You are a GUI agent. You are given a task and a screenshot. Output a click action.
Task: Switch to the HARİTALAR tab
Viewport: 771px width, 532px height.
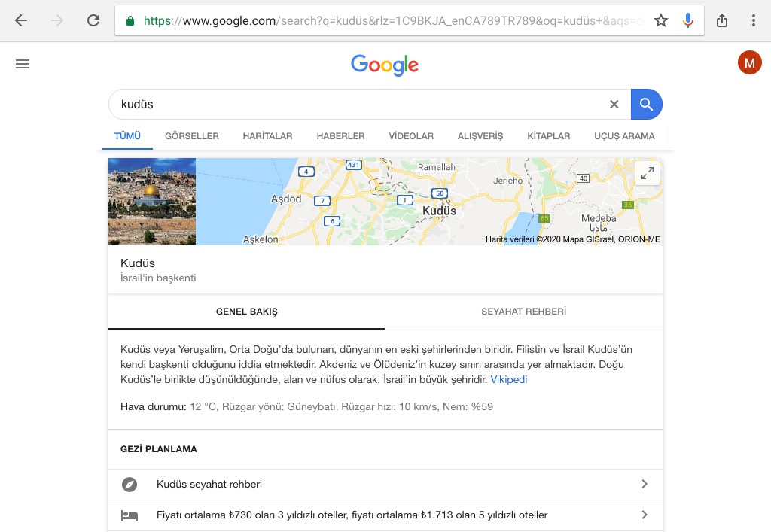267,136
